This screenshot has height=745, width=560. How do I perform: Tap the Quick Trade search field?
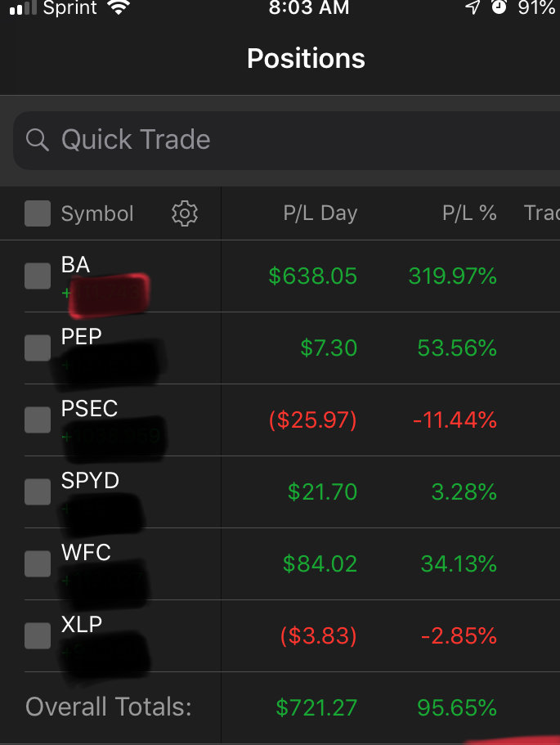point(286,140)
